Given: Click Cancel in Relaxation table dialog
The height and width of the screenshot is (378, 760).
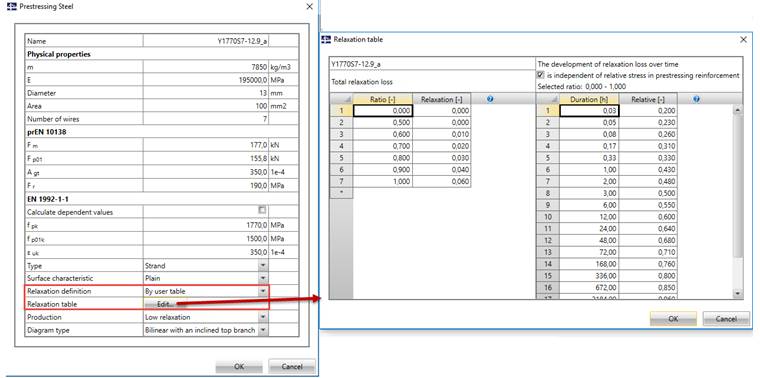Looking at the screenshot, I should click(x=726, y=319).
